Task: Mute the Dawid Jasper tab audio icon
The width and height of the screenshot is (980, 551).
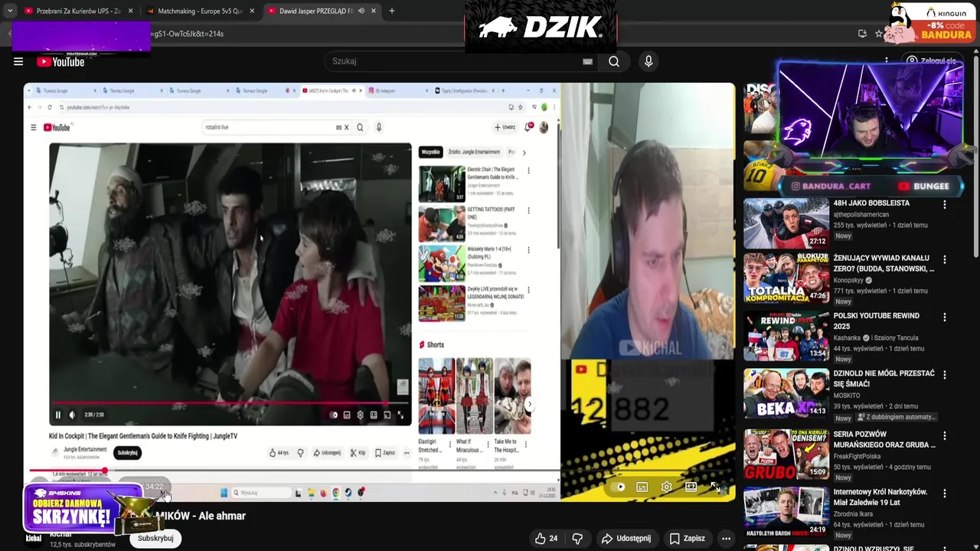Action: 360,11
